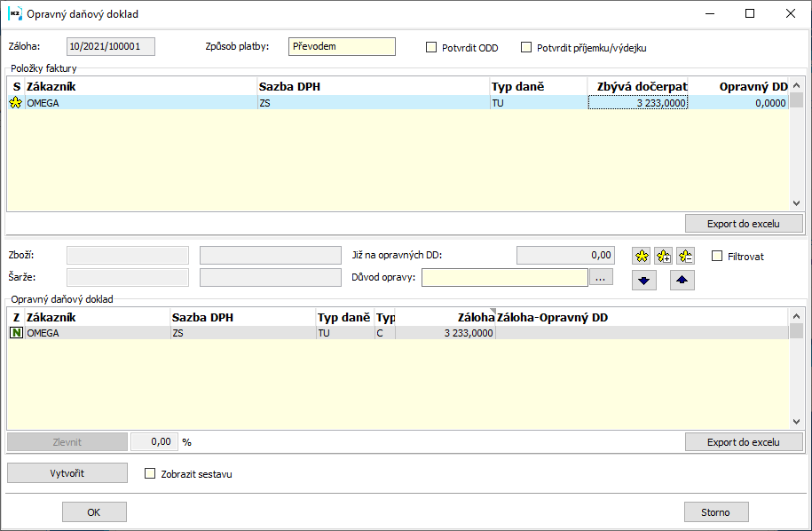812x531 pixels.
Task: Click the discount percentage field 0,00
Action: [154, 442]
